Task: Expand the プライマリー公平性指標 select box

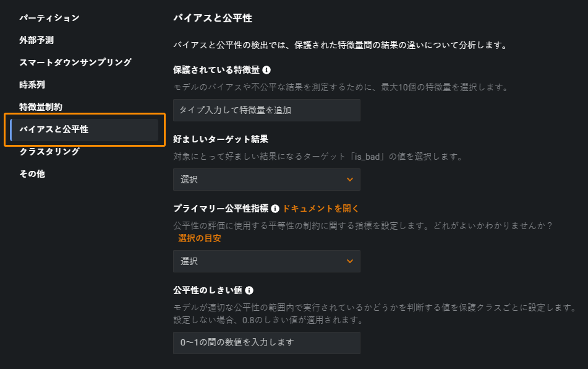Action: [x=266, y=261]
